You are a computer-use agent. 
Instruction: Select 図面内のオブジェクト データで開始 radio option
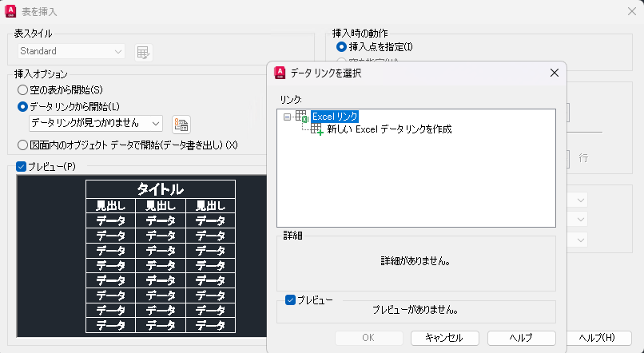click(x=22, y=145)
